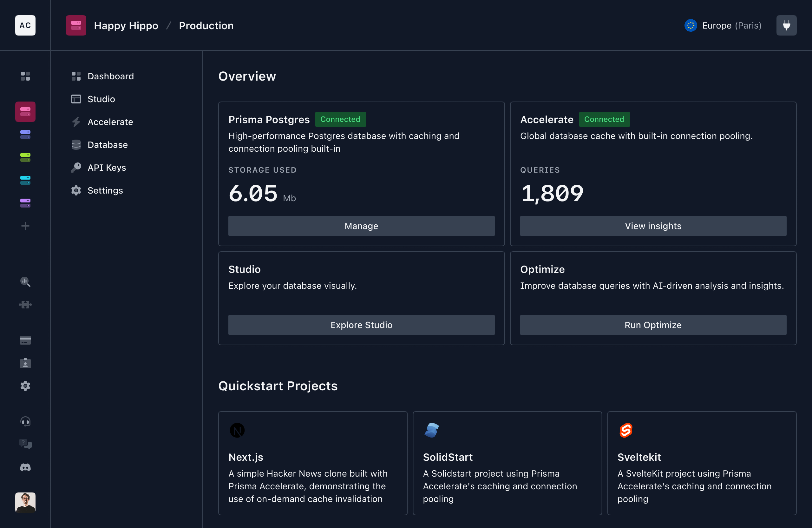Click the headset support icon
Image resolution: width=812 pixels, height=528 pixels.
point(25,421)
